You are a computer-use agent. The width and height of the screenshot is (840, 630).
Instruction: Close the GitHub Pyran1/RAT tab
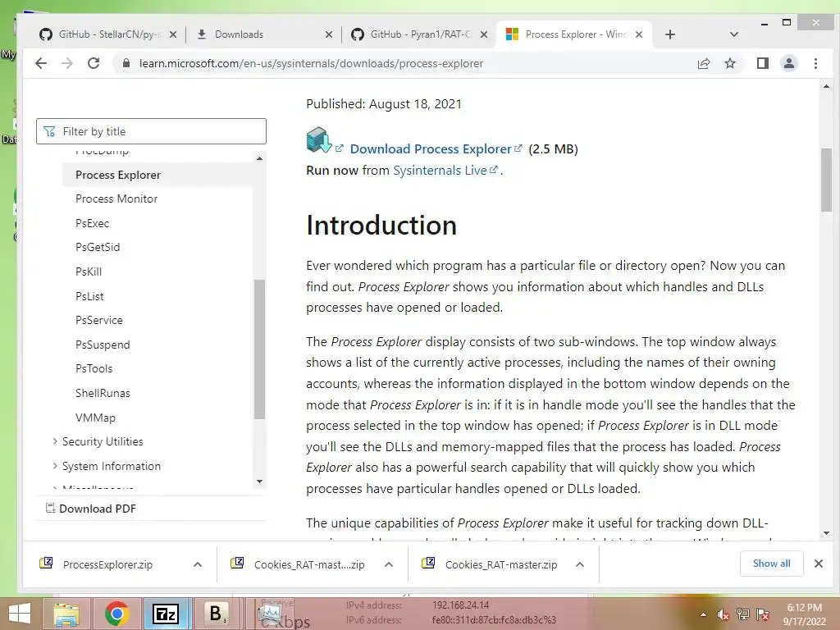coord(484,34)
